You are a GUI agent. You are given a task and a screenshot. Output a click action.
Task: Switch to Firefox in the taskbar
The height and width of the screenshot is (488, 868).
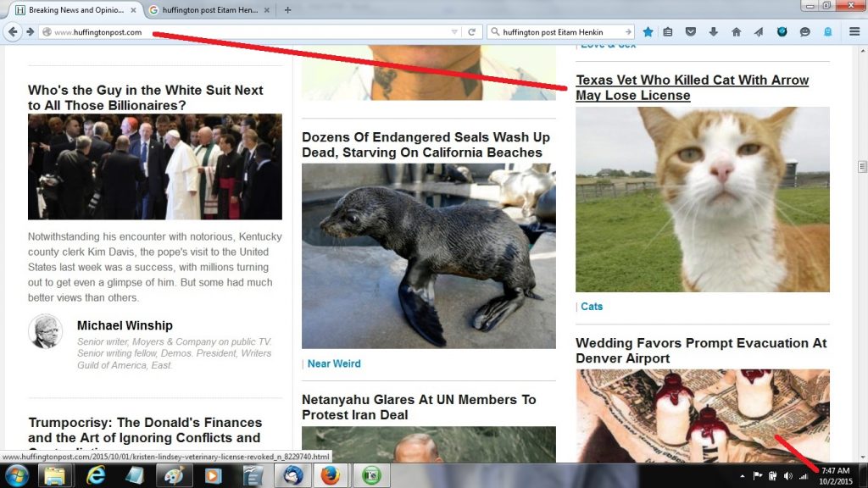(331, 476)
